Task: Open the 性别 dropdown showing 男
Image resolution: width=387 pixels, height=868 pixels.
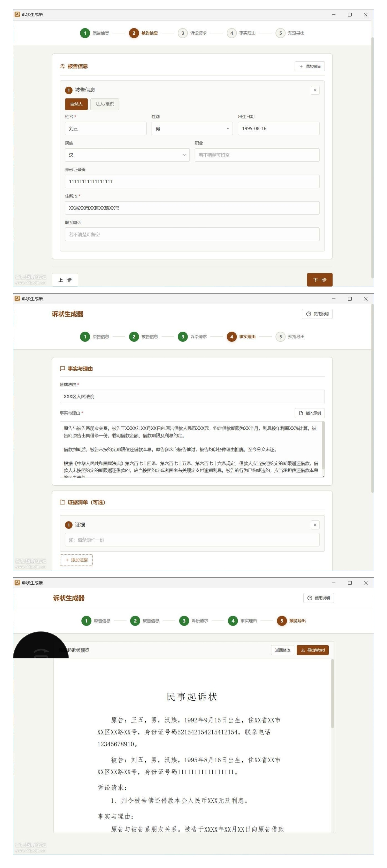Action: coord(192,128)
